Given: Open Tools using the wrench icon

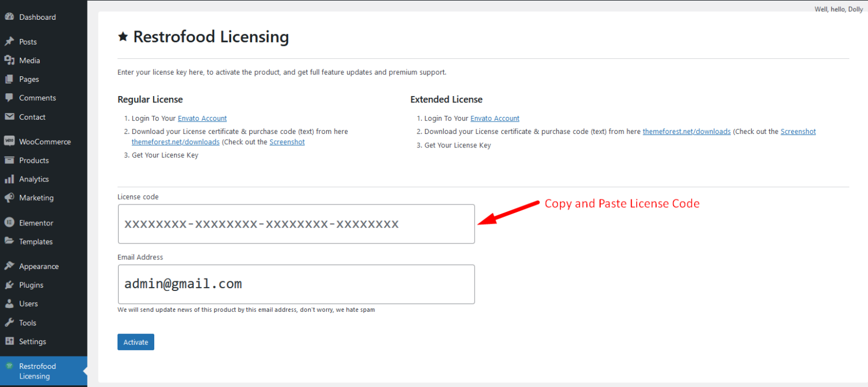Looking at the screenshot, I should 10,322.
